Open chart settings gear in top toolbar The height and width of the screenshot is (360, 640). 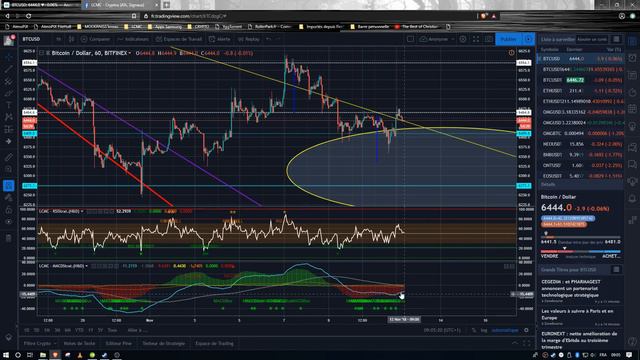463,39
